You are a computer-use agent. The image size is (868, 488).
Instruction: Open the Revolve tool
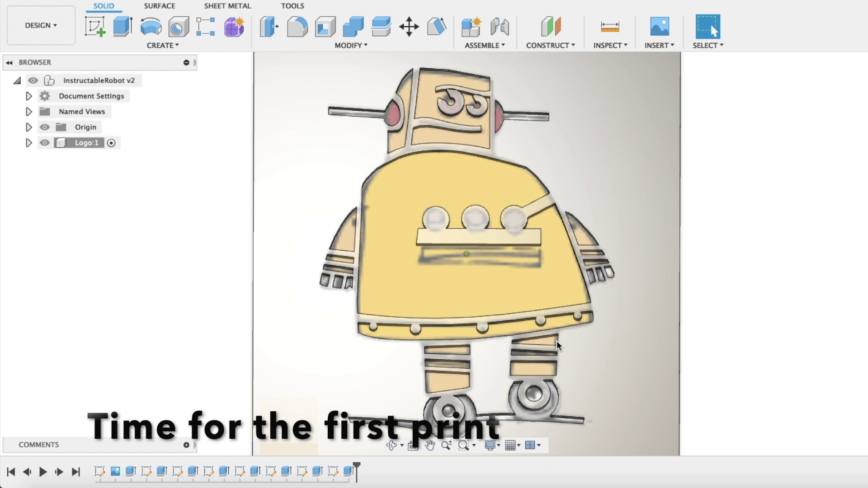151,26
